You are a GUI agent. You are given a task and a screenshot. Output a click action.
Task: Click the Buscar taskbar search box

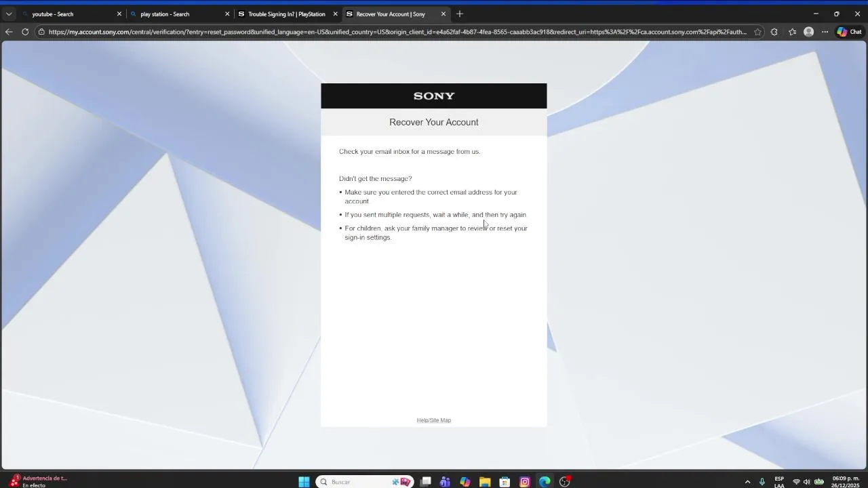coord(365,482)
